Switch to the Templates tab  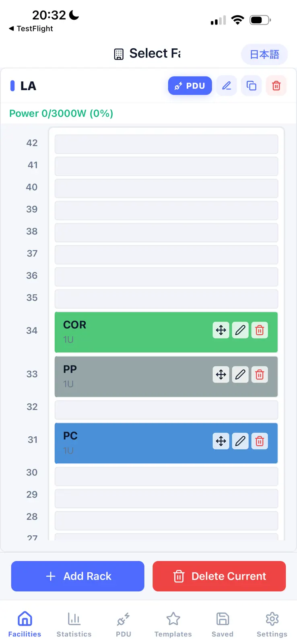point(173,625)
